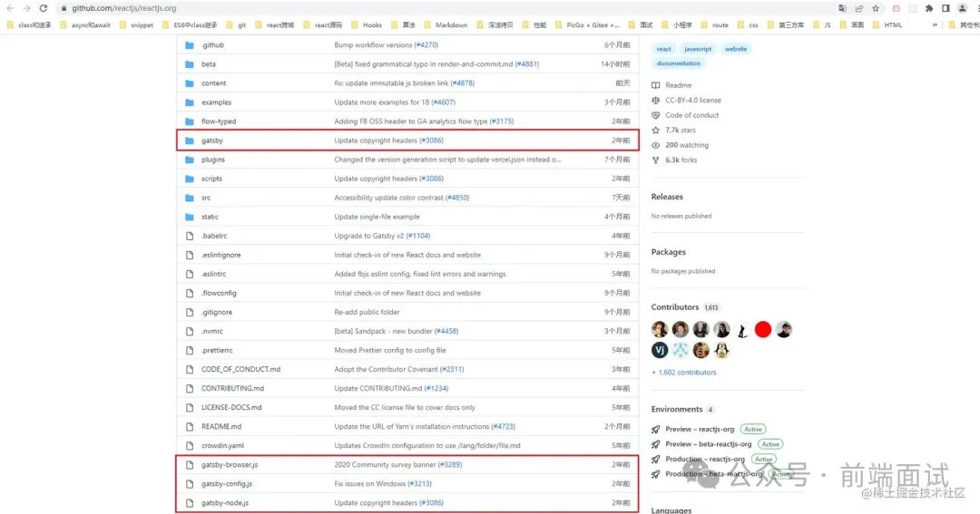Go back with the browser back arrow
The image size is (980, 514).
(x=10, y=8)
